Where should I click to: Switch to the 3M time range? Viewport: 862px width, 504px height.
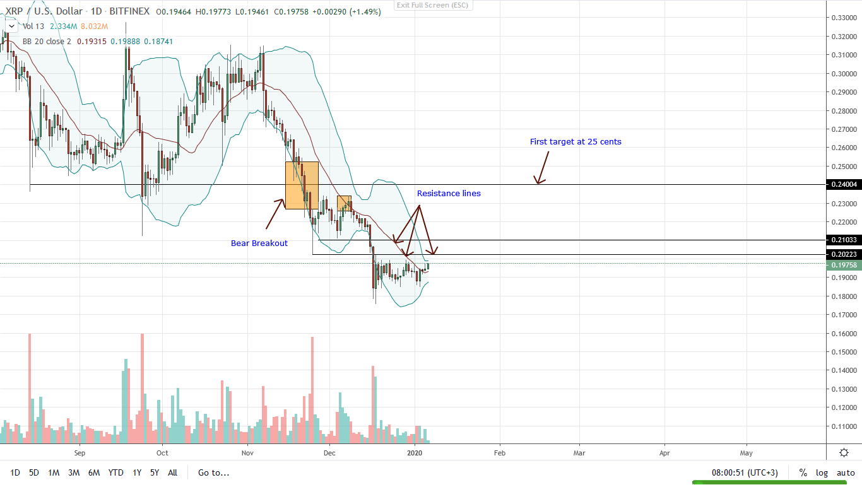click(74, 472)
